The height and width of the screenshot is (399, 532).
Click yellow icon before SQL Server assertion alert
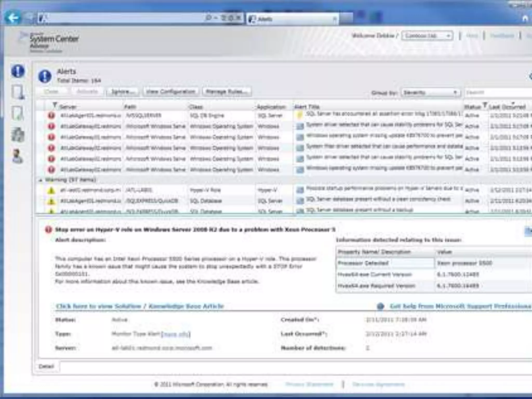[300, 115]
